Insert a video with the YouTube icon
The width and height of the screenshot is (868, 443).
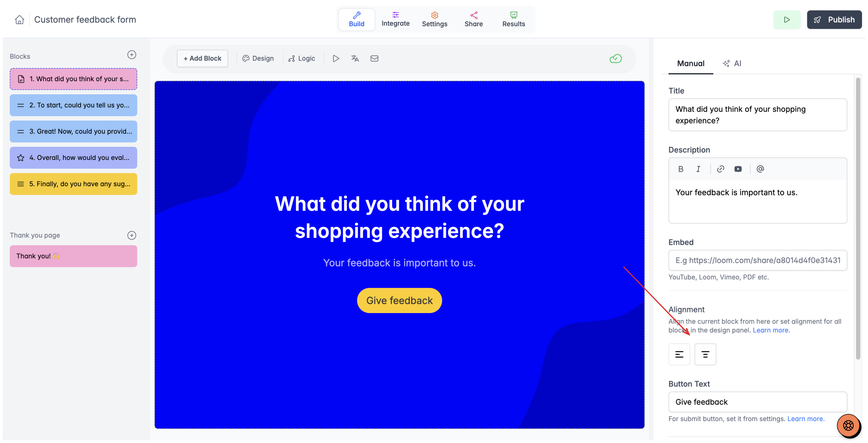pos(738,169)
